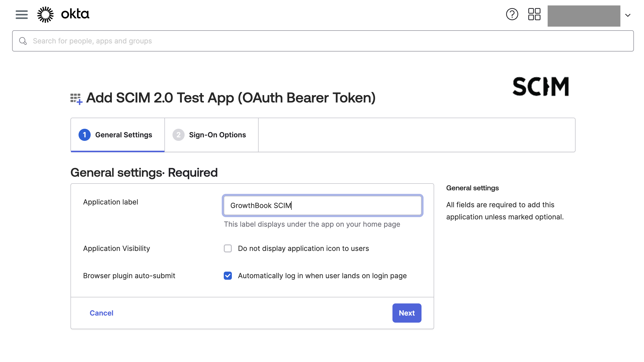Open the hamburger navigation menu
Screen dimensions: 644x362
point(21,14)
